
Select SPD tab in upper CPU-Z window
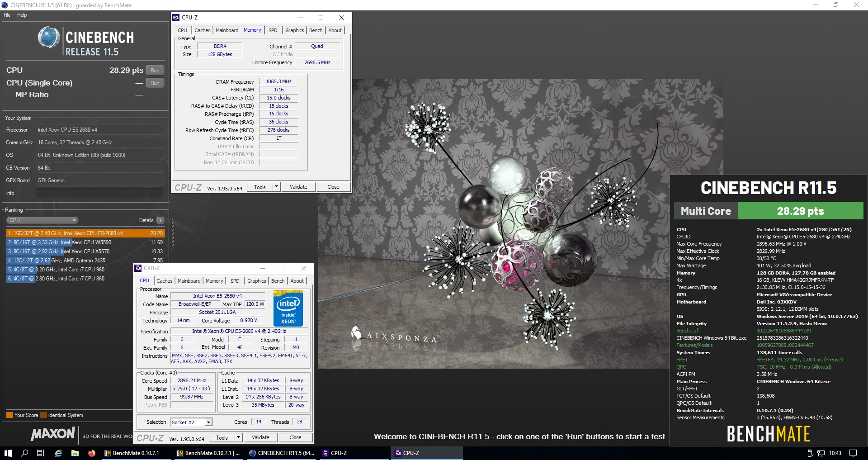point(273,30)
